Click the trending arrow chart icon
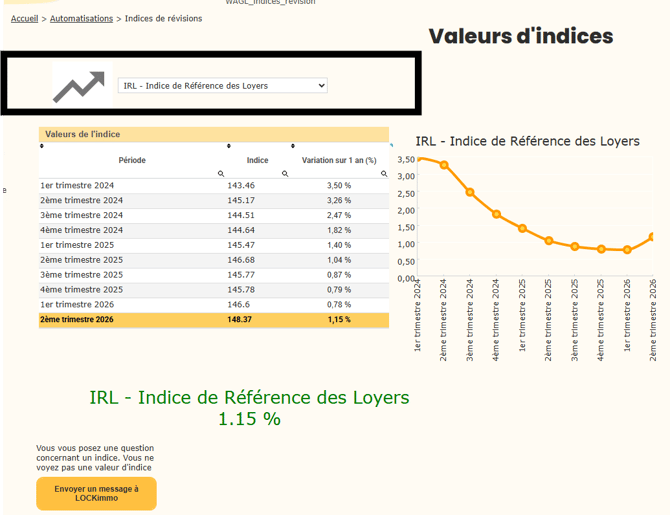The height and width of the screenshot is (515, 670). (79, 87)
